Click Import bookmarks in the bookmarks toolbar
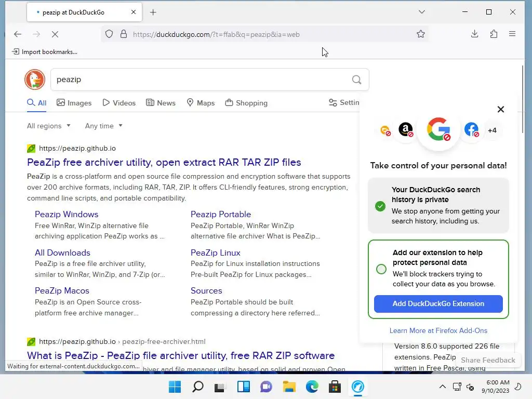This screenshot has height=399, width=532. pos(45,52)
